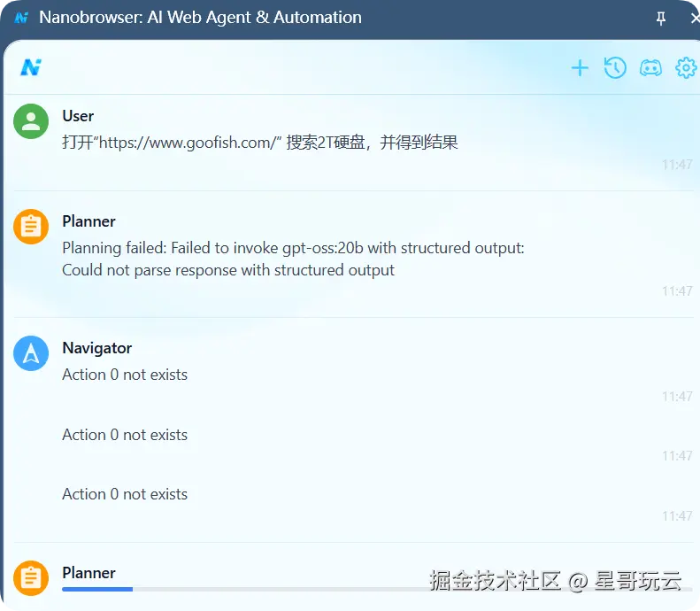
Task: Open the Discord community icon
Action: pos(650,68)
